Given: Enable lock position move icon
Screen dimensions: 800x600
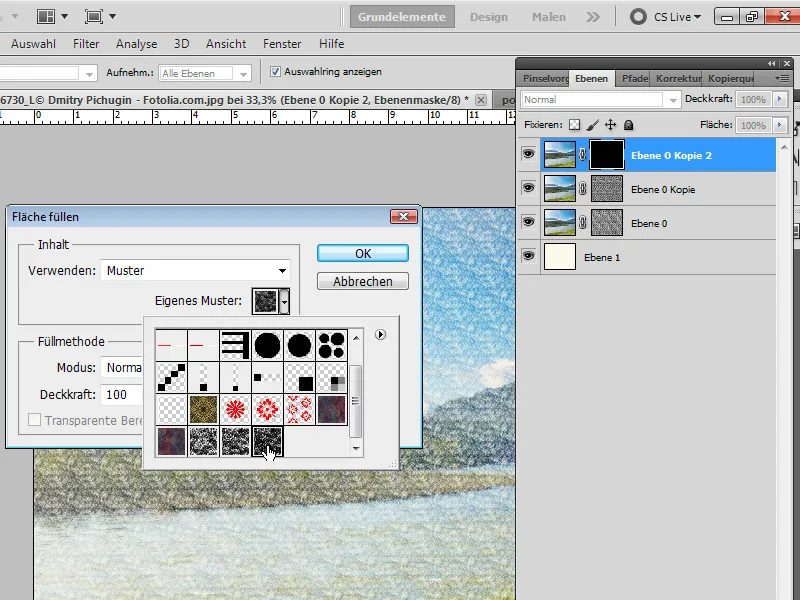Looking at the screenshot, I should coord(610,125).
